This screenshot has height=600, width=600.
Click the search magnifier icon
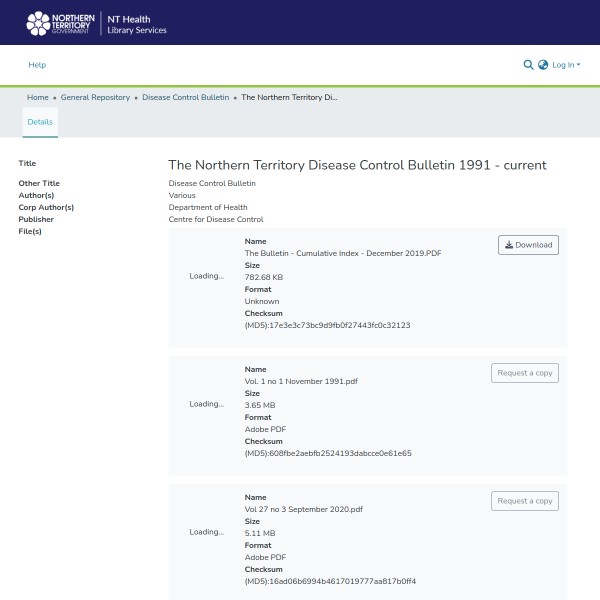(x=528, y=65)
